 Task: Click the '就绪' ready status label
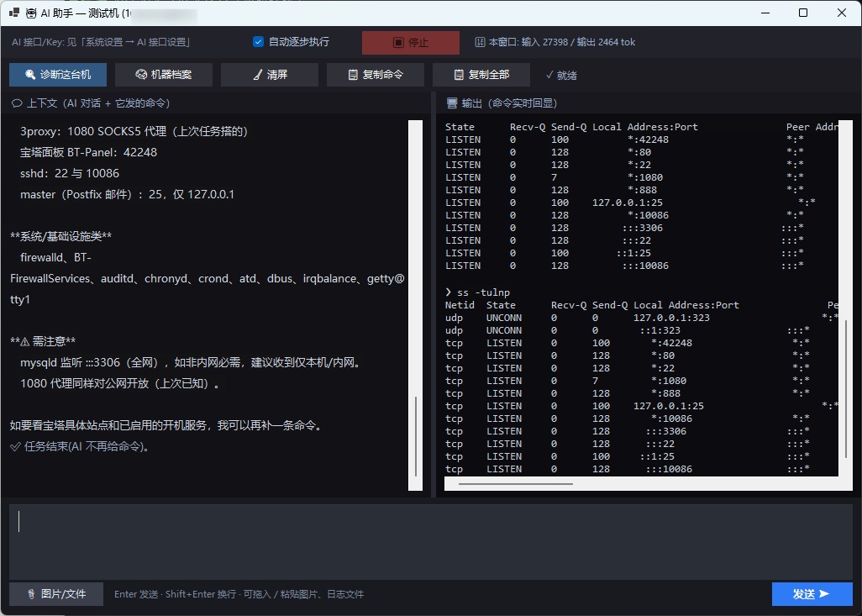(x=567, y=75)
